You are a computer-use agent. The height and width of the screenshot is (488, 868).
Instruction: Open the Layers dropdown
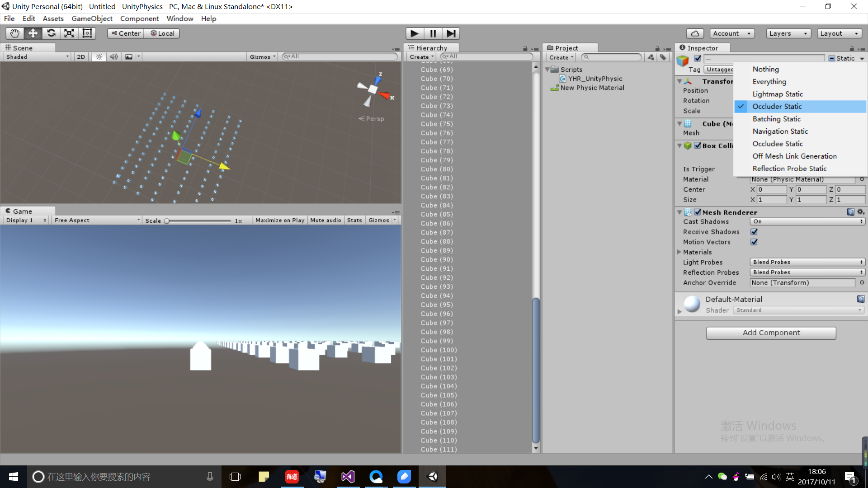[x=788, y=33]
